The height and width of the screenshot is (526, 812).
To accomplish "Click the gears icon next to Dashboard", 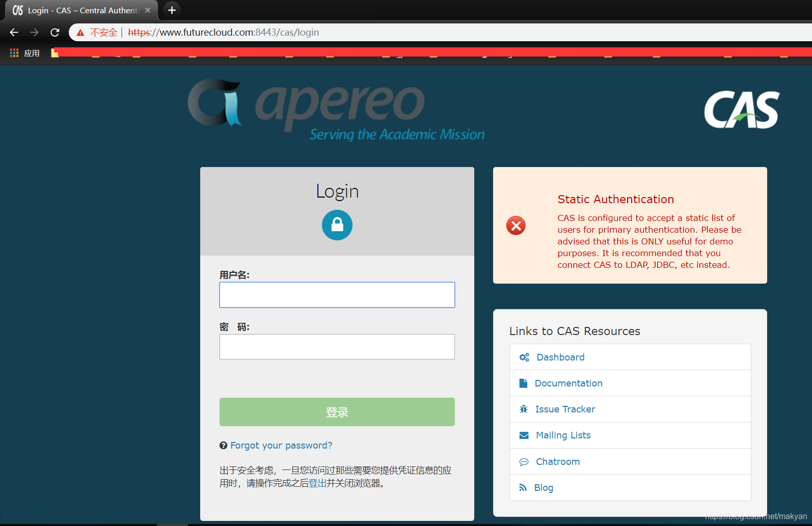I will point(524,357).
